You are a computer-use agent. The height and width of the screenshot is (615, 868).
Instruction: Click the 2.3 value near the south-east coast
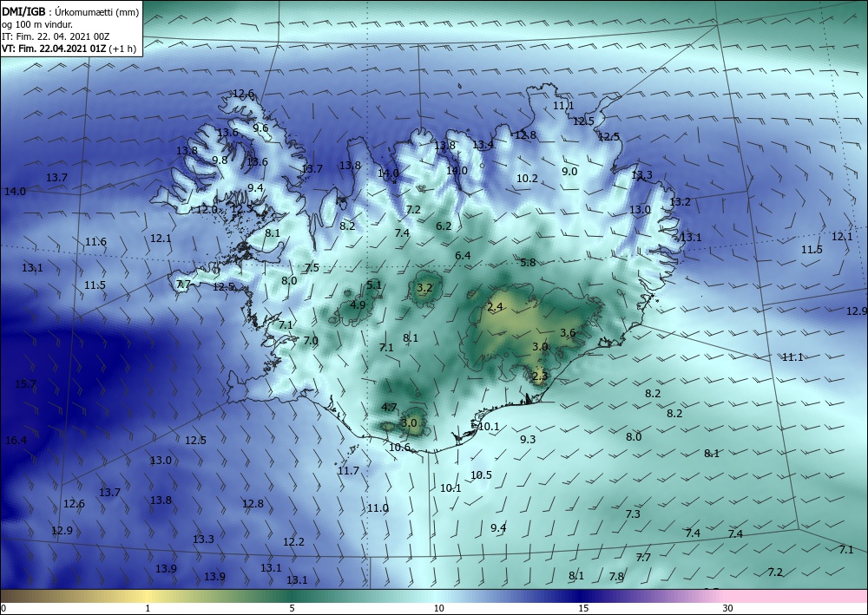click(540, 376)
